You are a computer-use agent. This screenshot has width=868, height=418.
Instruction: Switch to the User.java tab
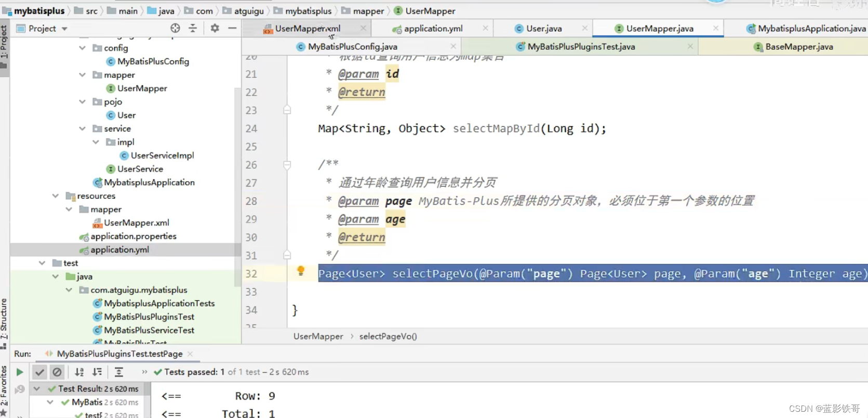[x=544, y=29]
